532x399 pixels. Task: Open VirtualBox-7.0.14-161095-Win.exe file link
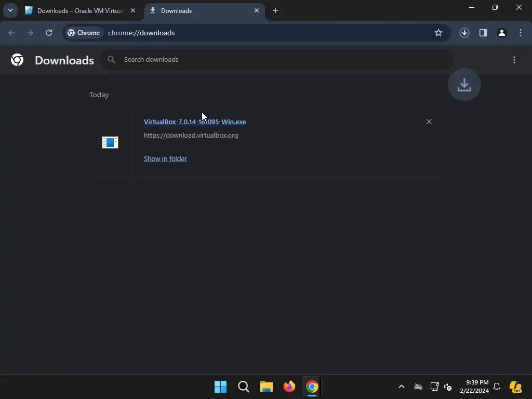pos(195,122)
